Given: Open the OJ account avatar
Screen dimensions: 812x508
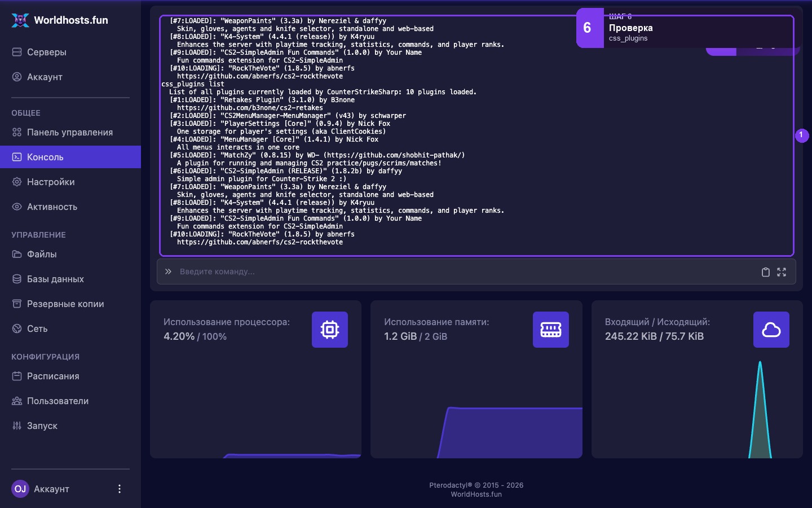Looking at the screenshot, I should (20, 489).
